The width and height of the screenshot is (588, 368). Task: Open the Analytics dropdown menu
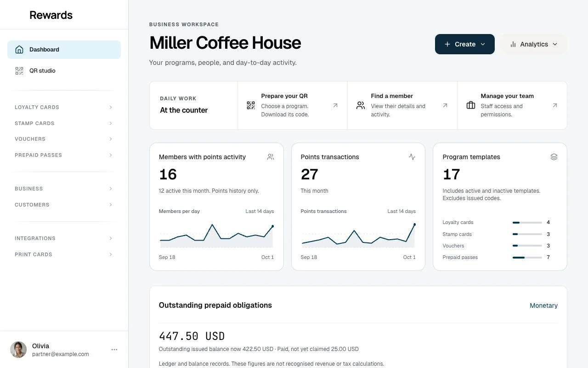[x=533, y=44]
